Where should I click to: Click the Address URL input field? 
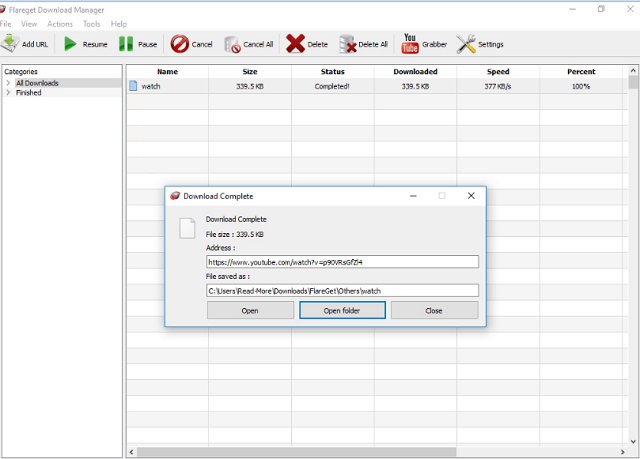[342, 262]
